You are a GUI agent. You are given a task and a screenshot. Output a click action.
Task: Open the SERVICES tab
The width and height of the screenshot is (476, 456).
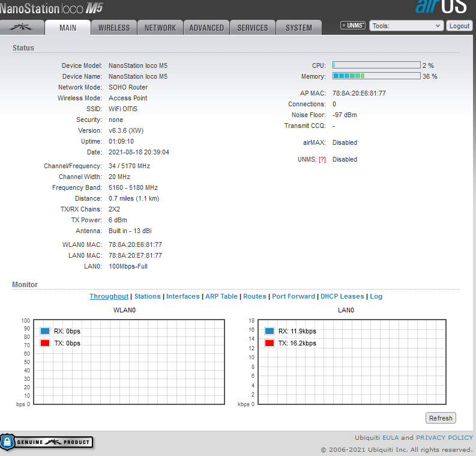point(253,28)
